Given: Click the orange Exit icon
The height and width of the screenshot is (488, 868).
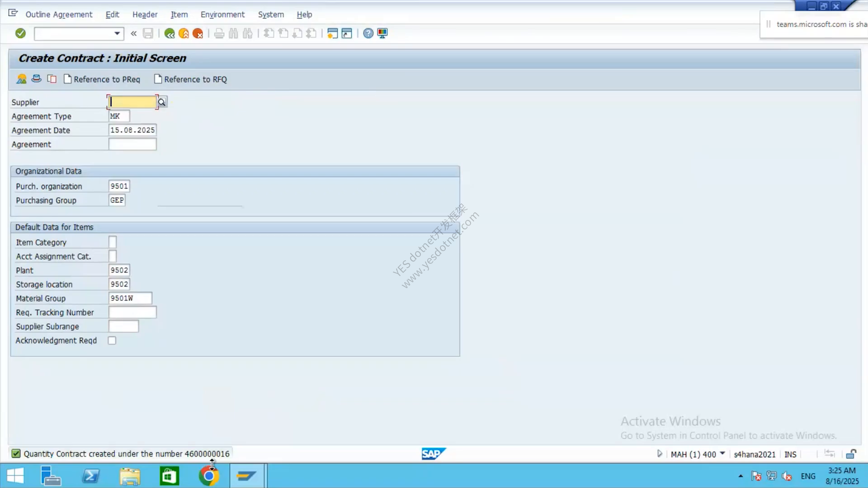Looking at the screenshot, I should pyautogui.click(x=184, y=33).
